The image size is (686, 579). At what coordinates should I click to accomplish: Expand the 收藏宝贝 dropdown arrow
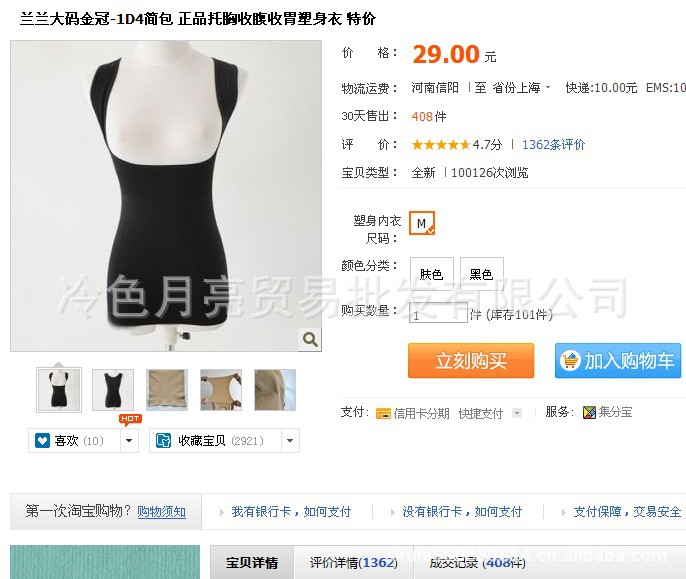coord(290,440)
